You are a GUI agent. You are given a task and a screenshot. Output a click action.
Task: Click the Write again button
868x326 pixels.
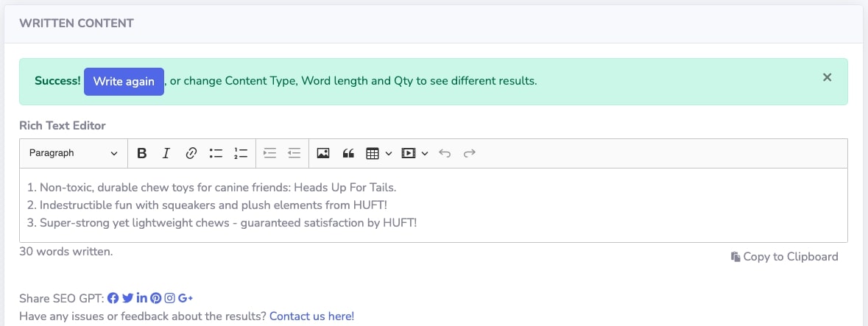pos(124,82)
